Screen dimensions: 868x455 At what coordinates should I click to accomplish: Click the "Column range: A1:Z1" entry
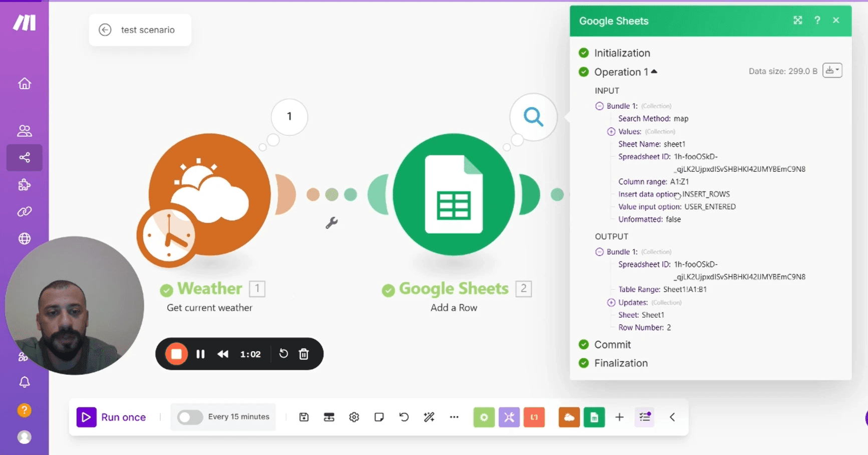[x=654, y=181]
